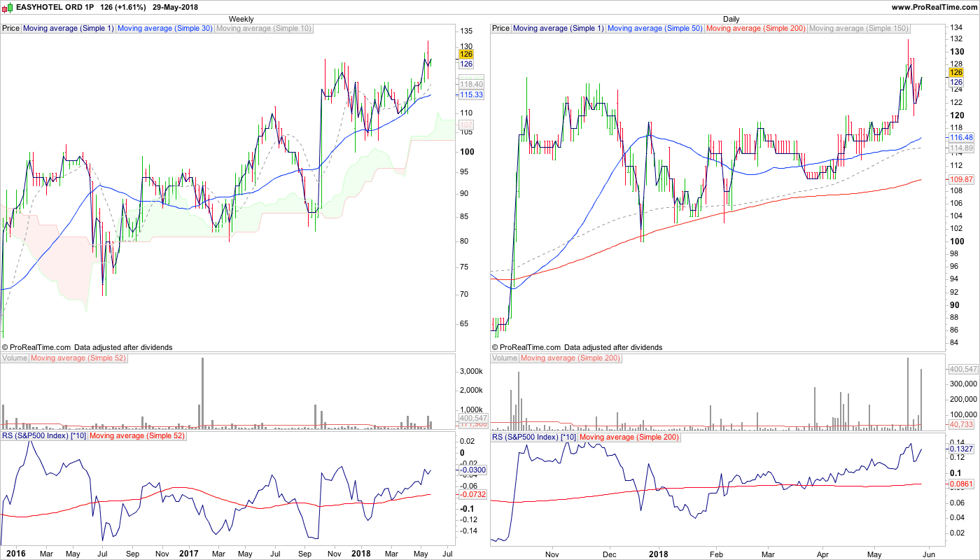The height and width of the screenshot is (560, 980).
Task: Click the Daily chart title
Action: 731,19
